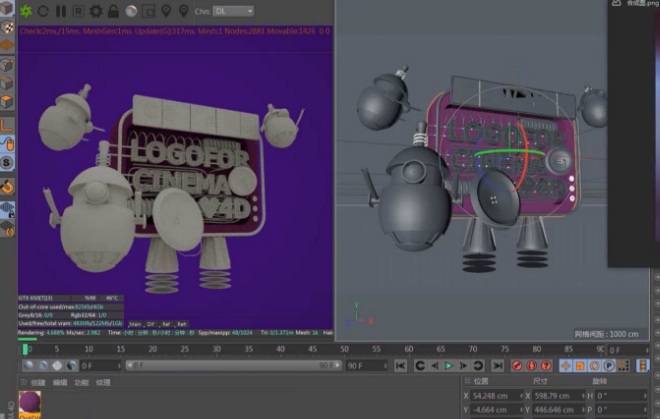Click the 90 F end frame field
The width and height of the screenshot is (660, 419).
(361, 366)
